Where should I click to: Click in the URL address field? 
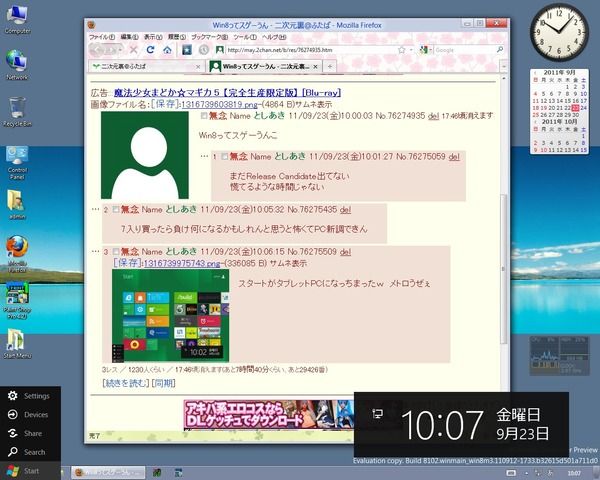point(311,50)
